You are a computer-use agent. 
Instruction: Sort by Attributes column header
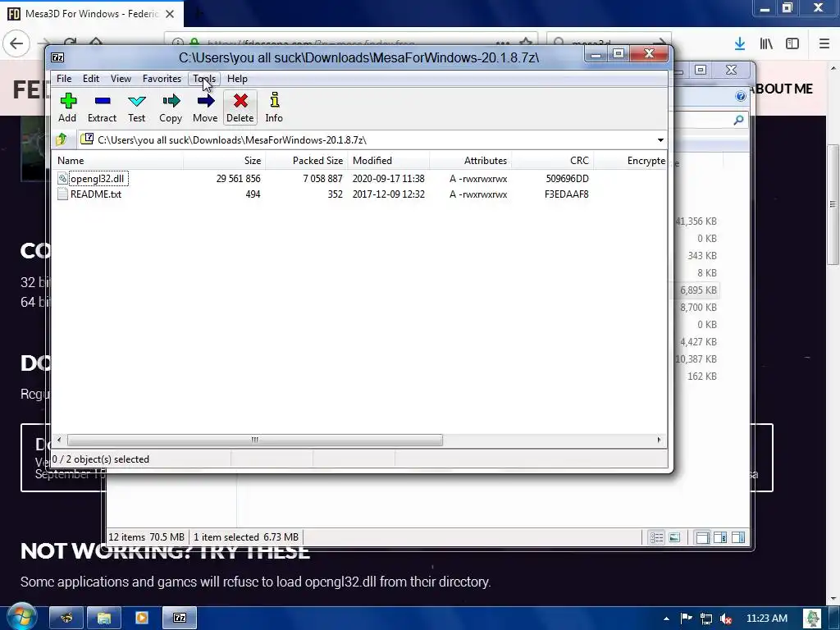[470, 161]
